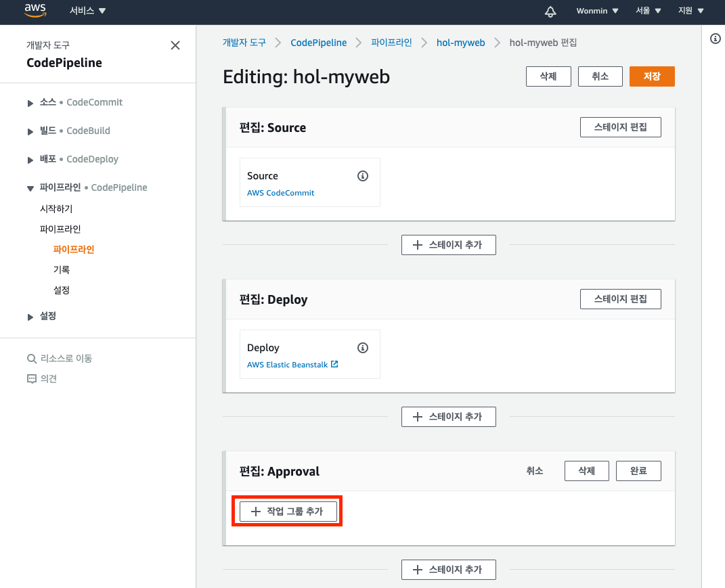
Task: Go to 개발자 도구 breadcrumb
Action: coord(244,43)
